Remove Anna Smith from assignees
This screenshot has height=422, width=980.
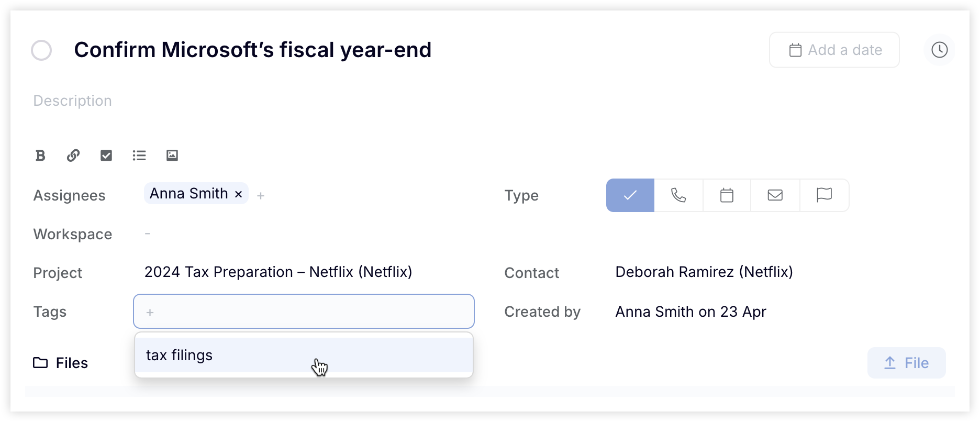pos(238,194)
